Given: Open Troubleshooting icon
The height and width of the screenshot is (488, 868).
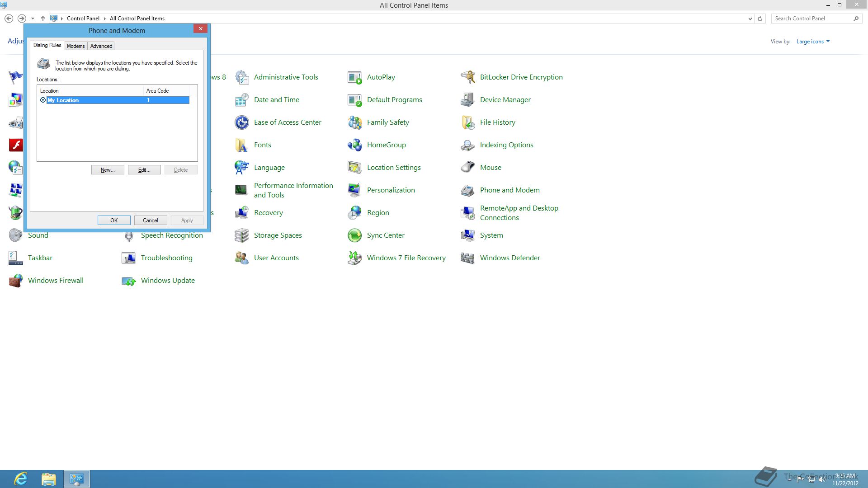Looking at the screenshot, I should pos(129,258).
